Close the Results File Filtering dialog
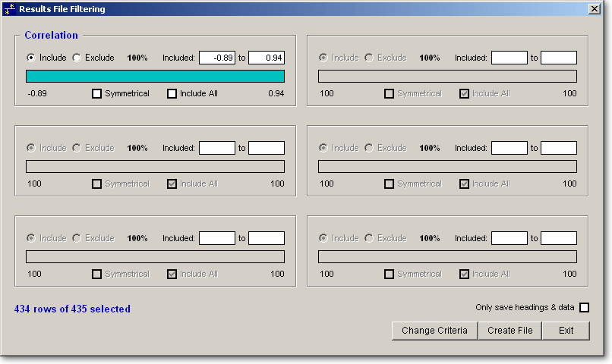Viewport: 612px width, 364px height. tap(595, 9)
